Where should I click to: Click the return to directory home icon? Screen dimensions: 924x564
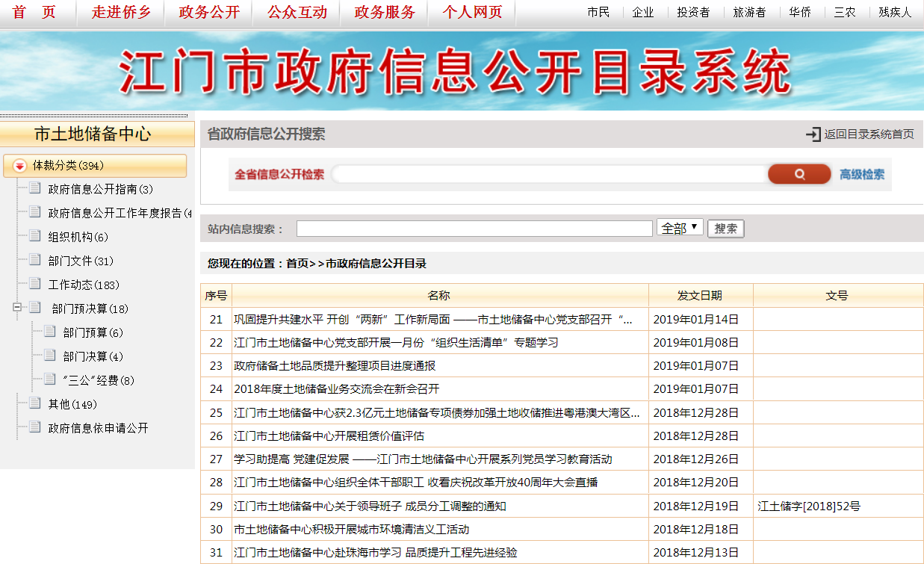(x=813, y=134)
